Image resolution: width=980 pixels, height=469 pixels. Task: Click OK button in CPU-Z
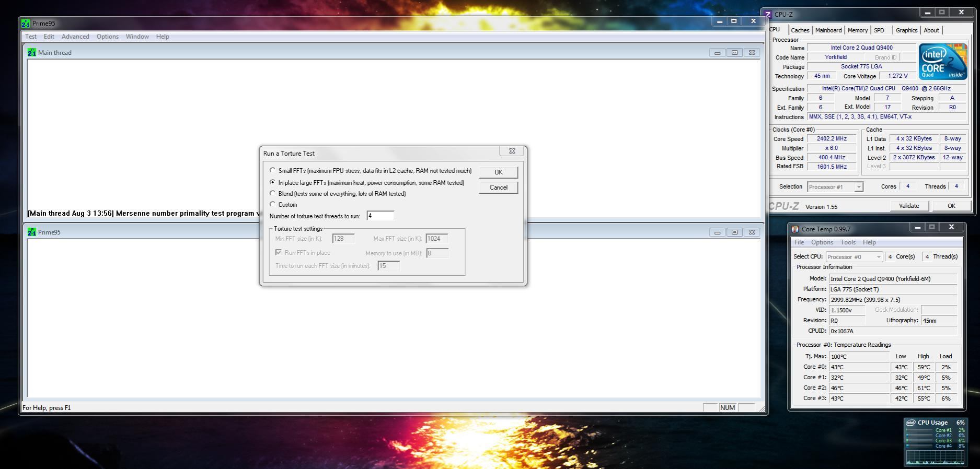tap(951, 206)
